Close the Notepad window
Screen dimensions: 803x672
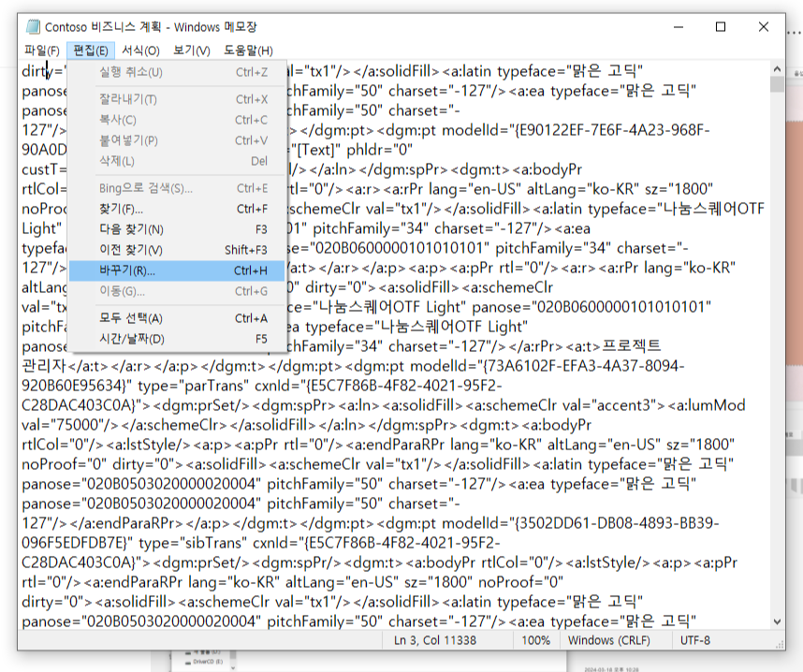[763, 26]
